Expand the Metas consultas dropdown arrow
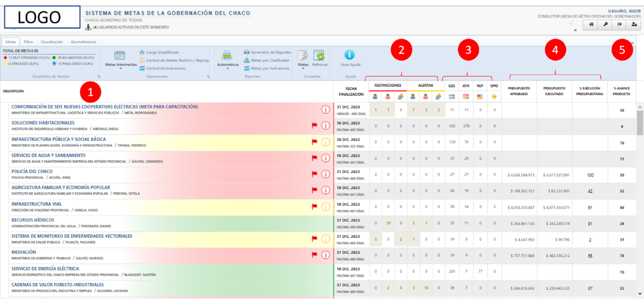Image resolution: width=644 pixels, height=306 pixels. click(303, 69)
